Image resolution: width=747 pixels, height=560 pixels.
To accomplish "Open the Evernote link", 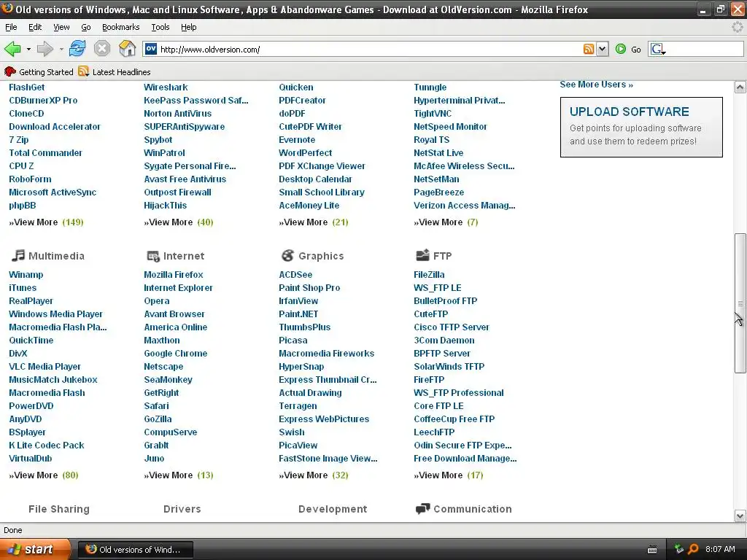I will click(x=297, y=140).
